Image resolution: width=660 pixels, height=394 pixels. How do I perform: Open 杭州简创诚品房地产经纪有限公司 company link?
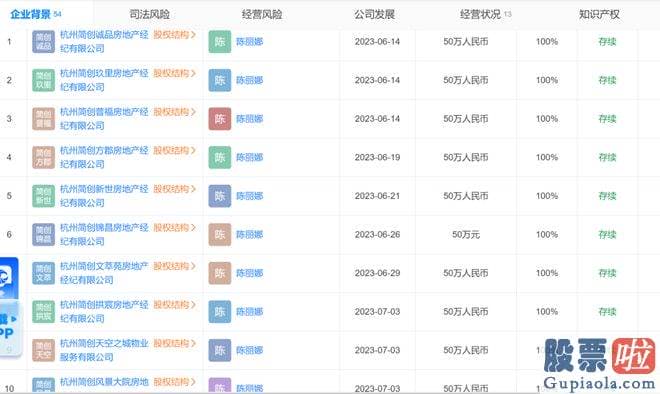104,42
